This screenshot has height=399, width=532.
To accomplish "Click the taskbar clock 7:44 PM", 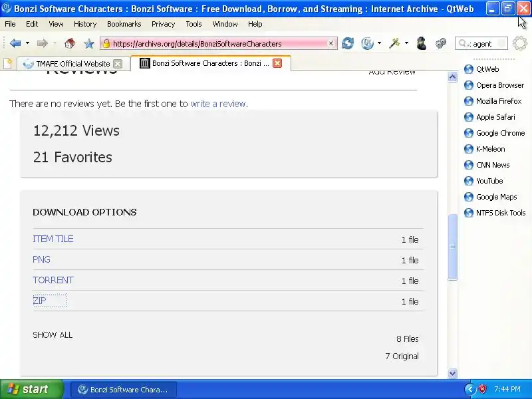I will [507, 389].
